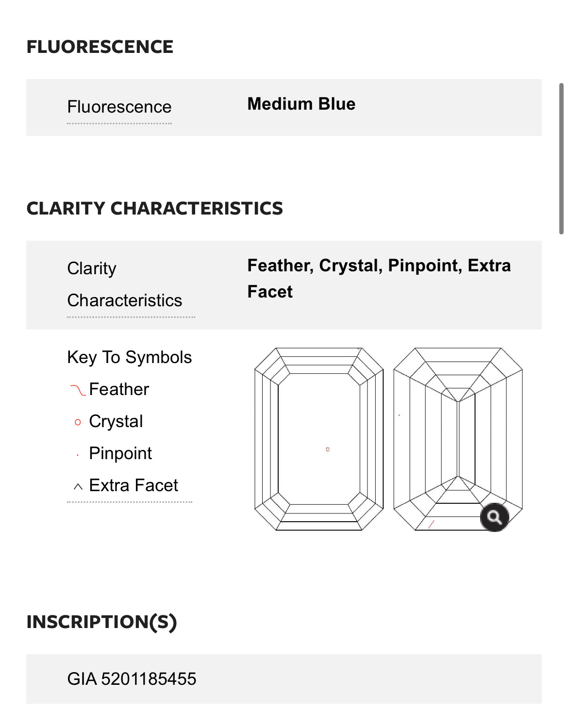
Task: Click the red Pinpoint dot symbol
Action: click(x=77, y=454)
